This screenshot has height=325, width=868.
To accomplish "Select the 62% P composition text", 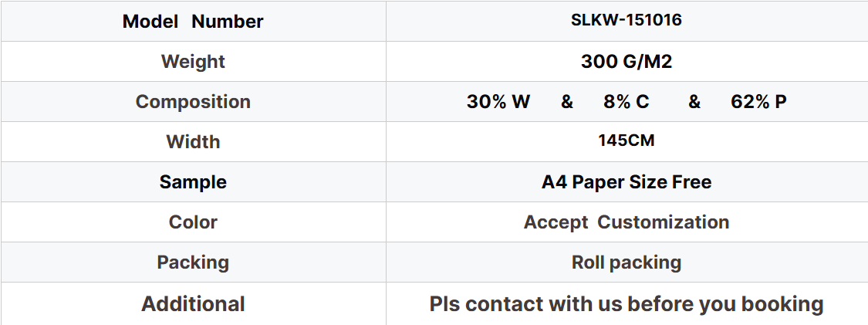I will pos(758,101).
